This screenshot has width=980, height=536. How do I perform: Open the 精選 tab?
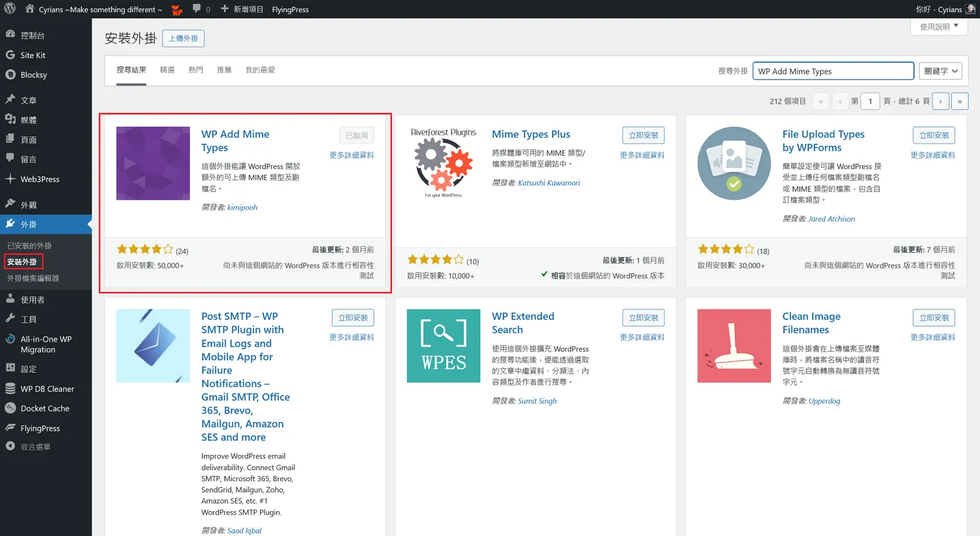point(167,69)
